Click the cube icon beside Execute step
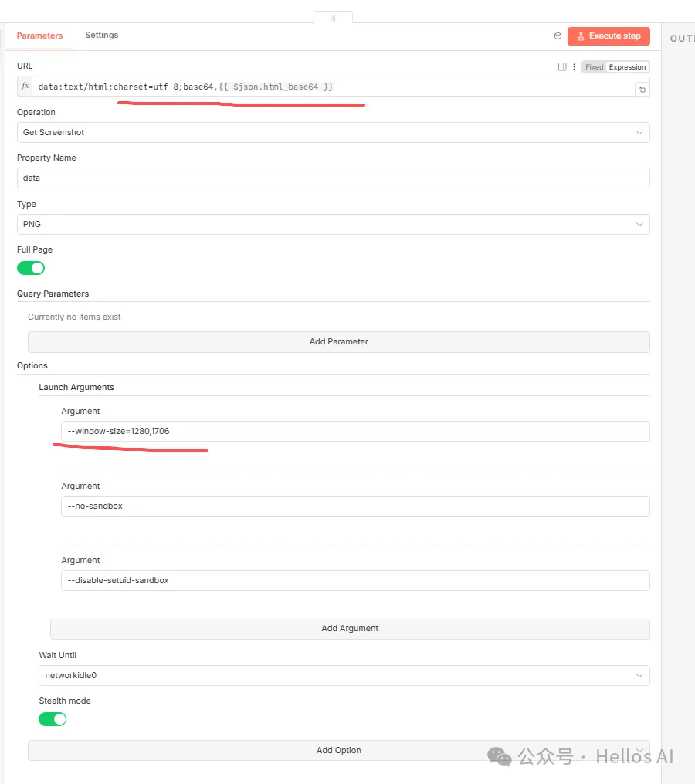Screen dimensions: 695x784 (558, 36)
